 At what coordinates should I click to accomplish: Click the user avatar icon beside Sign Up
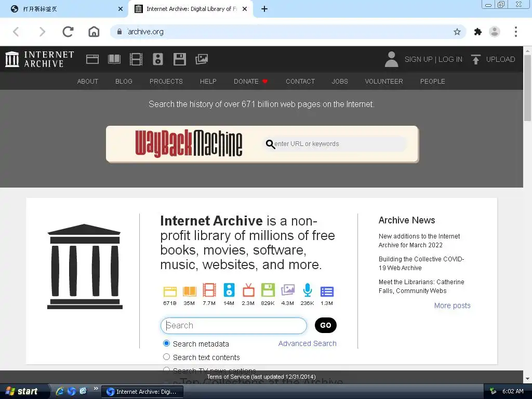[391, 59]
